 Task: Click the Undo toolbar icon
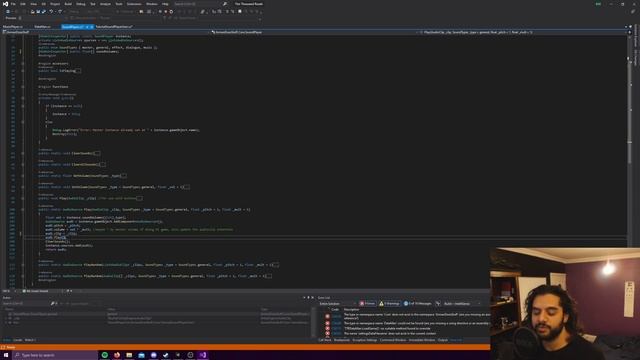click(x=51, y=11)
